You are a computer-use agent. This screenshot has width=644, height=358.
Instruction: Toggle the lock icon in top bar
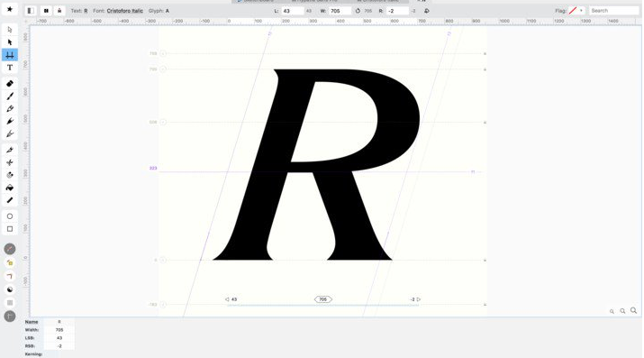click(x=59, y=11)
